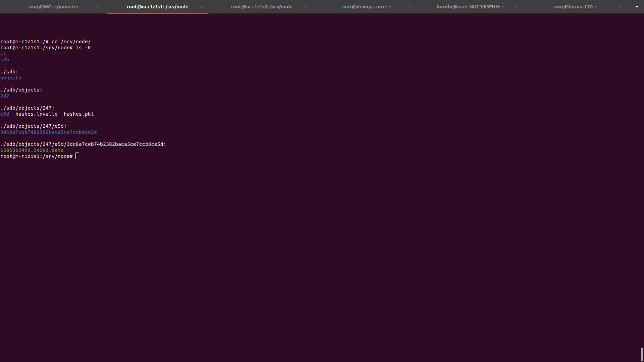Close the kordlo@user-NUC10i5FNH tab

(x=515, y=7)
